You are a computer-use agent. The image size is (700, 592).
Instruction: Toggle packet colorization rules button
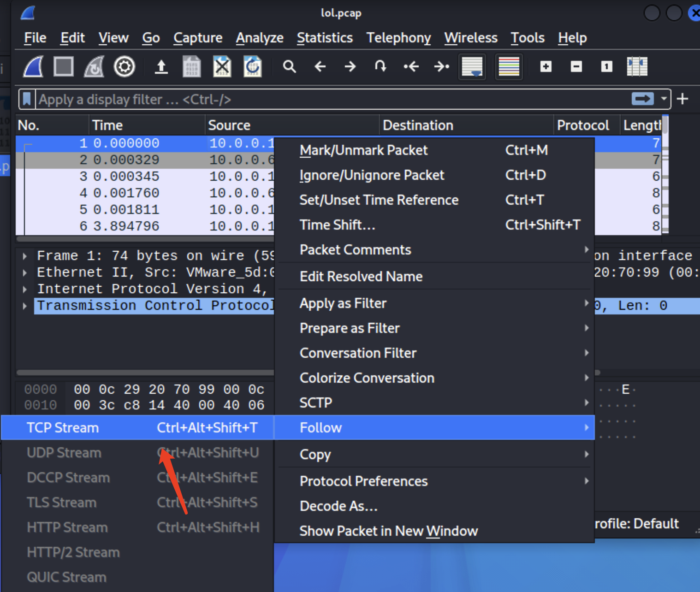pyautogui.click(x=509, y=67)
